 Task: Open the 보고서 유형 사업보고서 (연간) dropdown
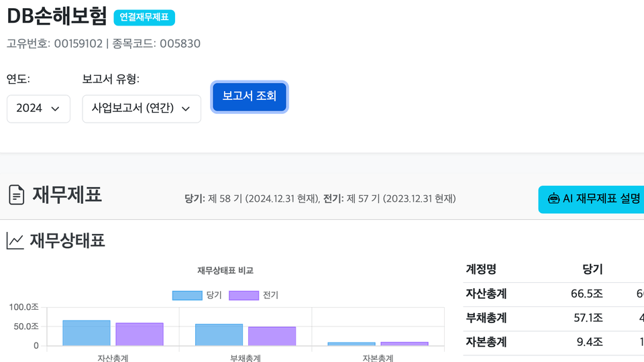pos(142,109)
